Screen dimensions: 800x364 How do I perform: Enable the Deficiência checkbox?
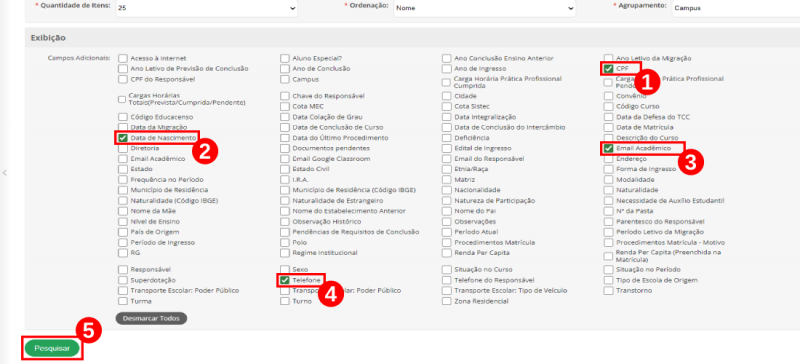click(x=446, y=138)
